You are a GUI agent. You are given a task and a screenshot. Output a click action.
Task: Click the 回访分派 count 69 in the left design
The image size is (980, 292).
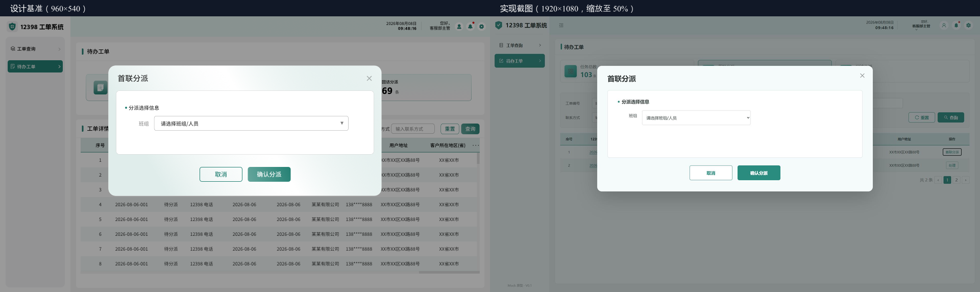[x=387, y=91]
